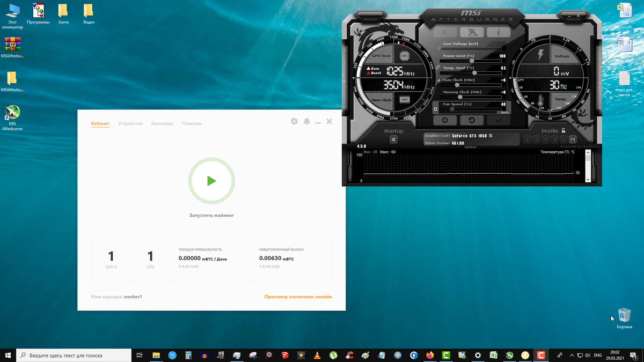
Task: Open Task View on the taskbar
Action: (x=139, y=355)
